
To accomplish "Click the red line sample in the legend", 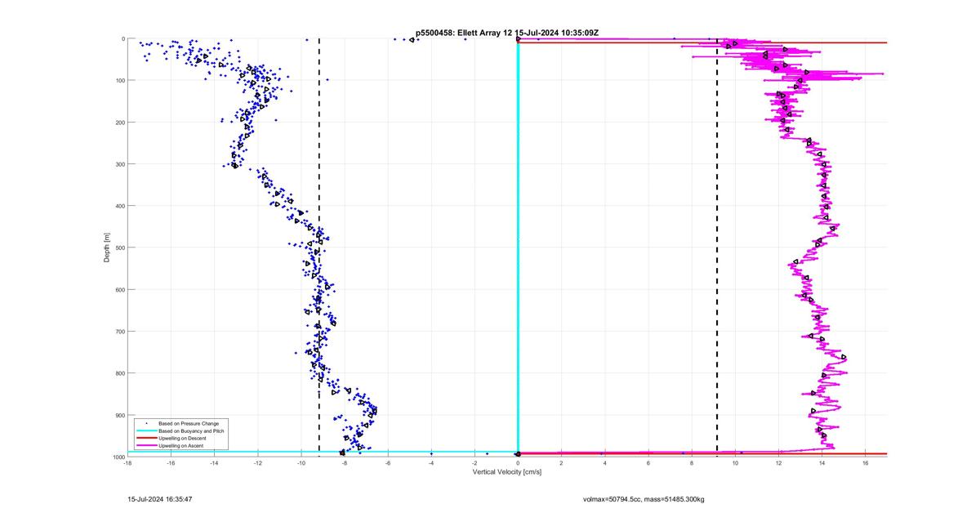I will 146,438.
